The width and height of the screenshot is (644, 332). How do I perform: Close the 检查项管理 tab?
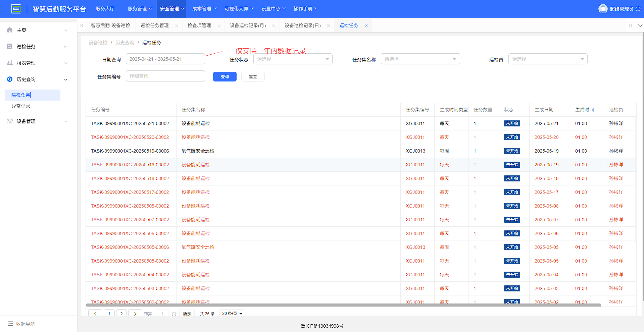tap(219, 25)
